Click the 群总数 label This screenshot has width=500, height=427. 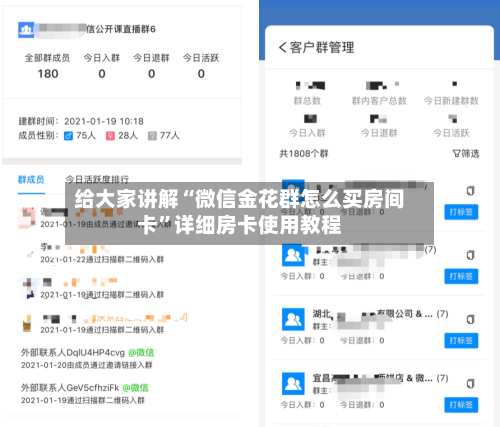(307, 101)
